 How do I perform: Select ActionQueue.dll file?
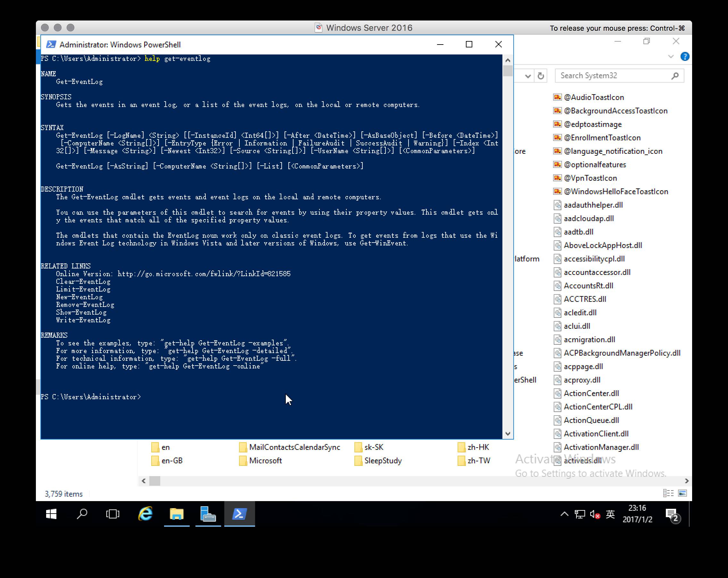tap(586, 420)
